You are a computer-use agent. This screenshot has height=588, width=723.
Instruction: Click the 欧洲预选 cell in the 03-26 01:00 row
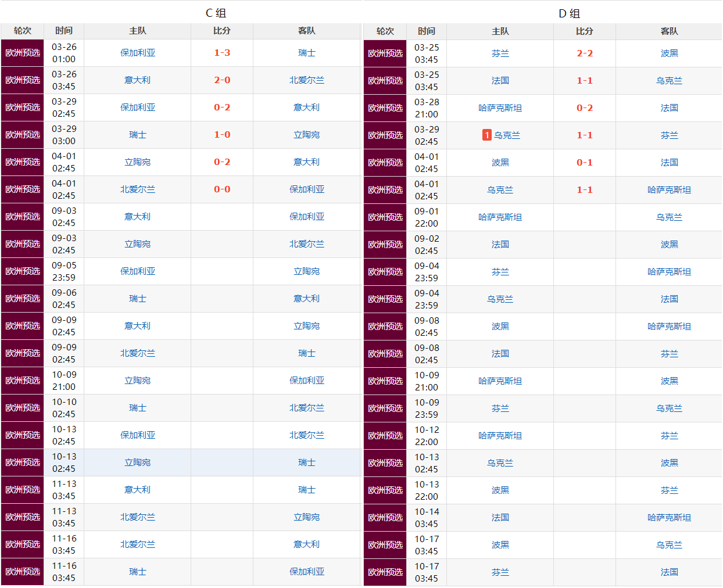tap(23, 53)
